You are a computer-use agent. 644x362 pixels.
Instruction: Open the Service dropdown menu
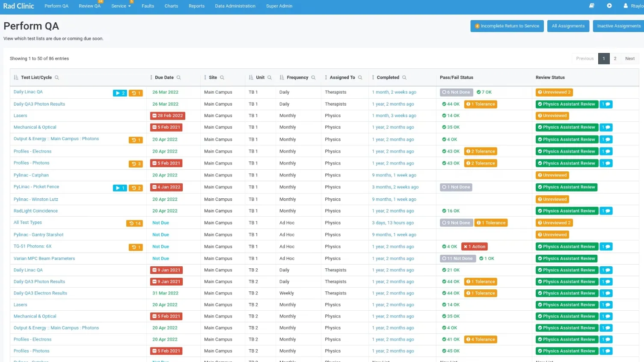coord(121,6)
